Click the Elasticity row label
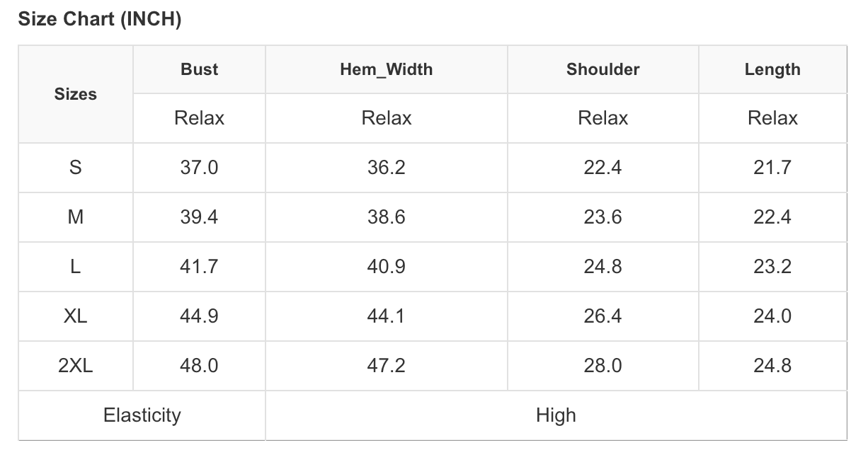868x467 pixels. point(142,415)
